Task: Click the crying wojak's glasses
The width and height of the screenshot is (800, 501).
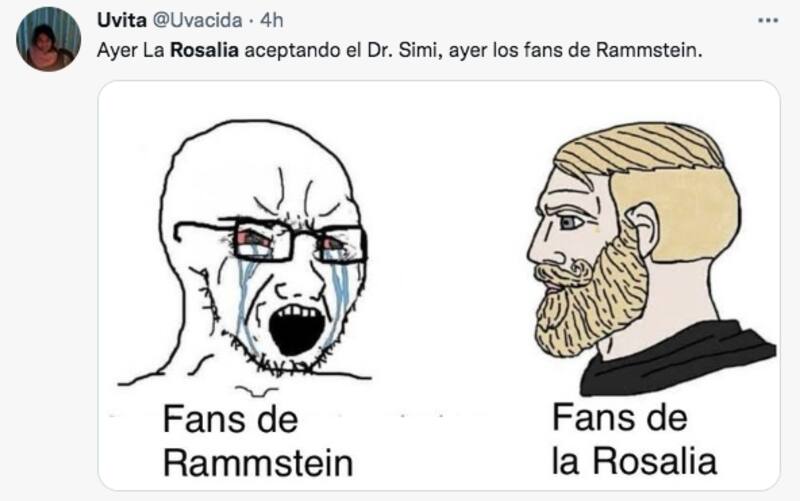Action: (270, 238)
